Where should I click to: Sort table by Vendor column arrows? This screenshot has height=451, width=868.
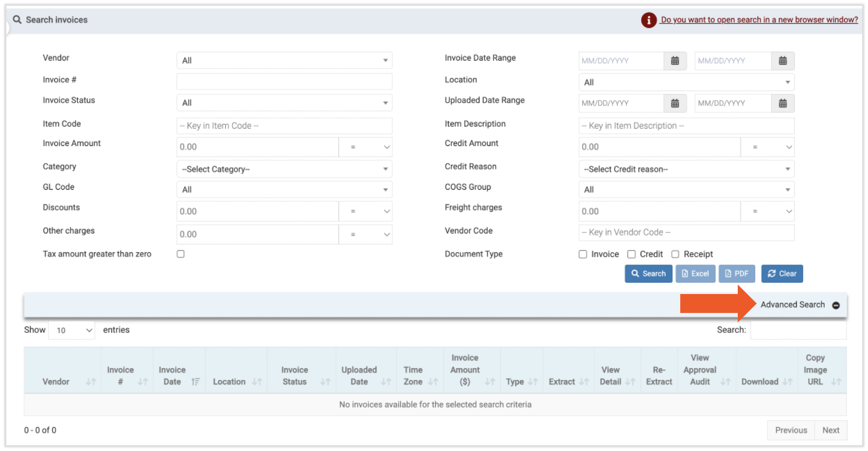[91, 381]
